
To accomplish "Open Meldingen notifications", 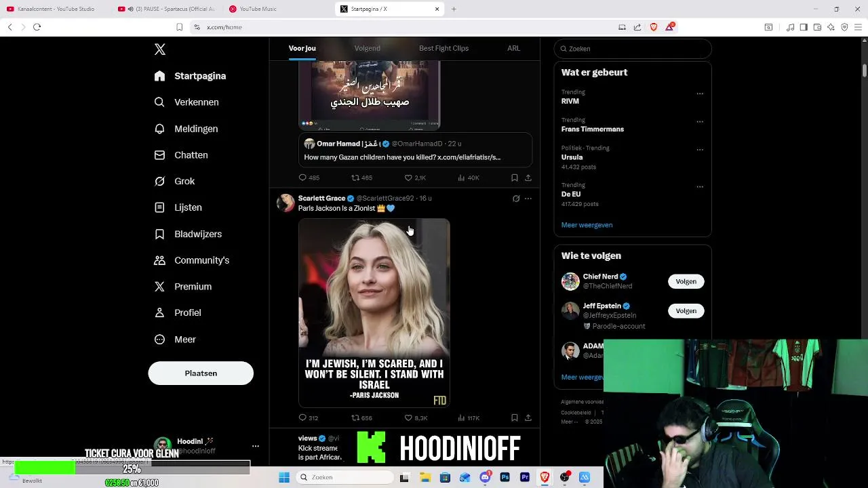I will (x=186, y=129).
